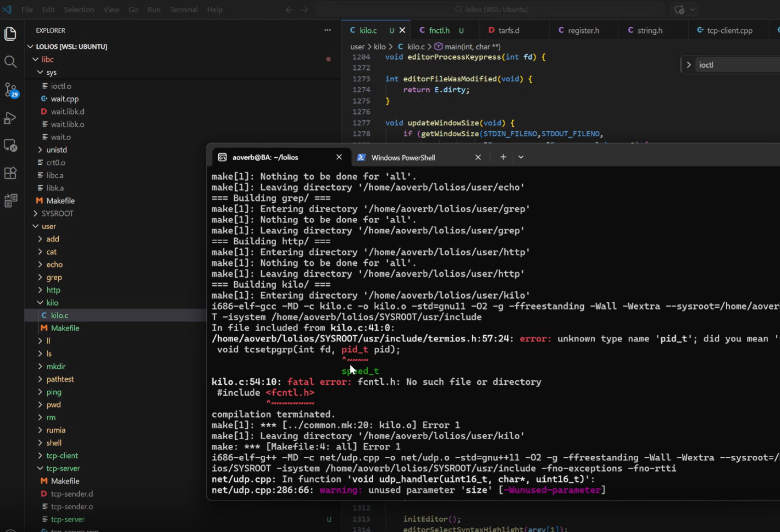Select kilo.c in the explorer tree
The image size is (780, 532).
(x=59, y=316)
